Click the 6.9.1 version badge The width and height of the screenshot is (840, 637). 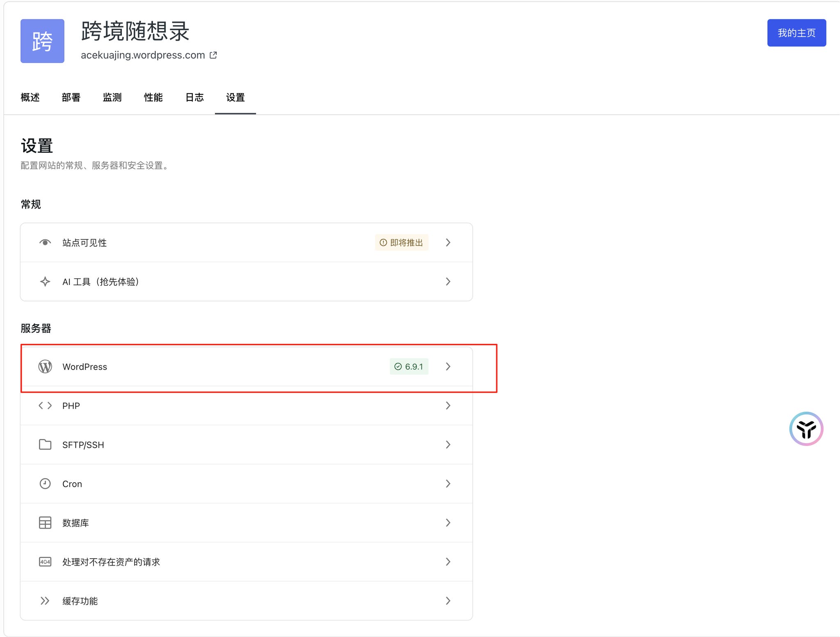click(409, 367)
